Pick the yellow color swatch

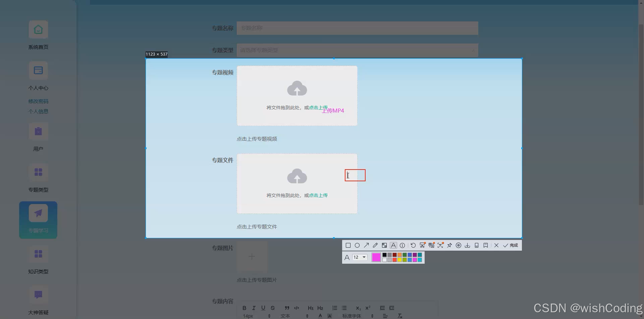(400, 259)
